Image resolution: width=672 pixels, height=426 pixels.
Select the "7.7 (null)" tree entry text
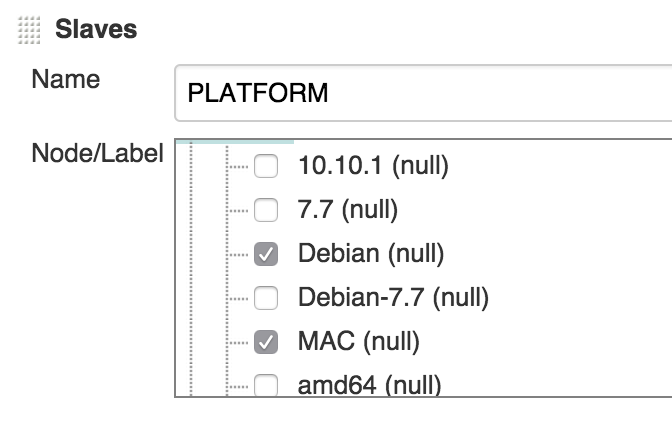(348, 210)
